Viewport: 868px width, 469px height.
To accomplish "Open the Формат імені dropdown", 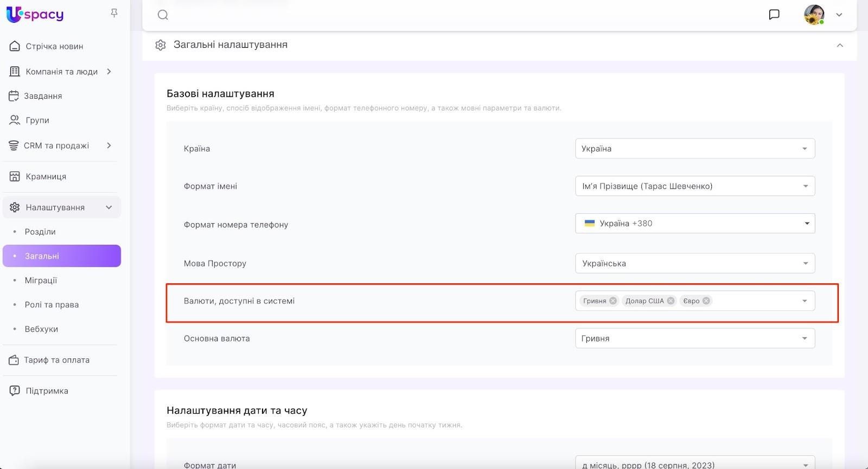I will pos(694,186).
